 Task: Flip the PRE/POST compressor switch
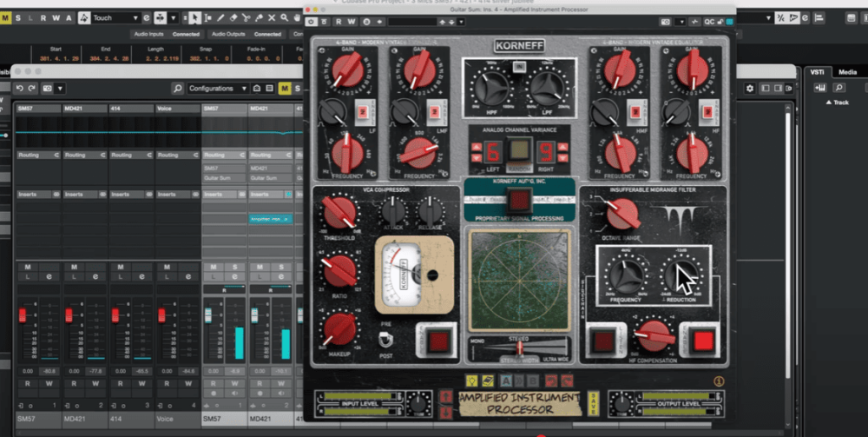[386, 339]
